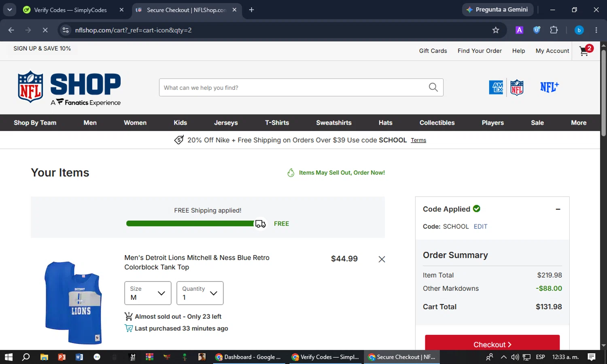Open a new browser tab

point(251,10)
